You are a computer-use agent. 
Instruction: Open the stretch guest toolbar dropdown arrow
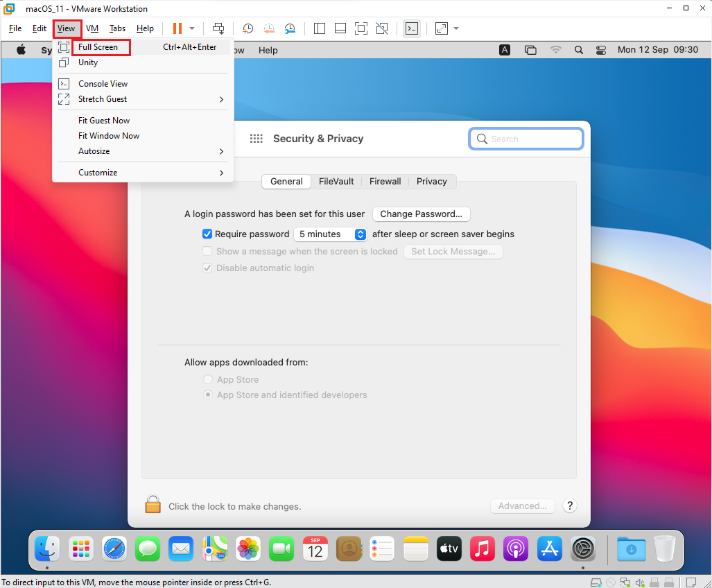click(456, 28)
